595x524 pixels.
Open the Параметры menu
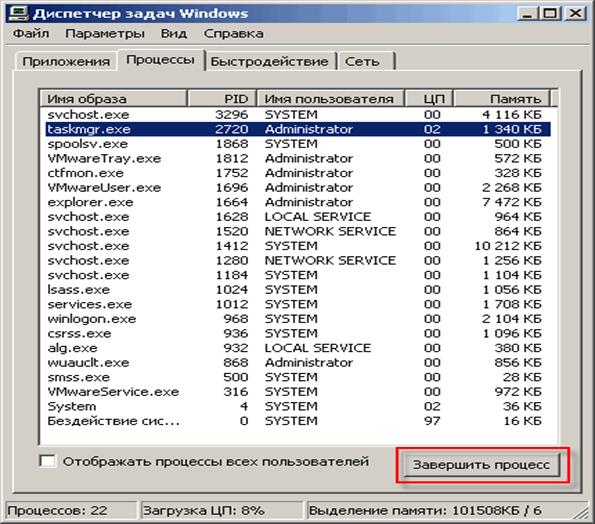pyautogui.click(x=105, y=33)
